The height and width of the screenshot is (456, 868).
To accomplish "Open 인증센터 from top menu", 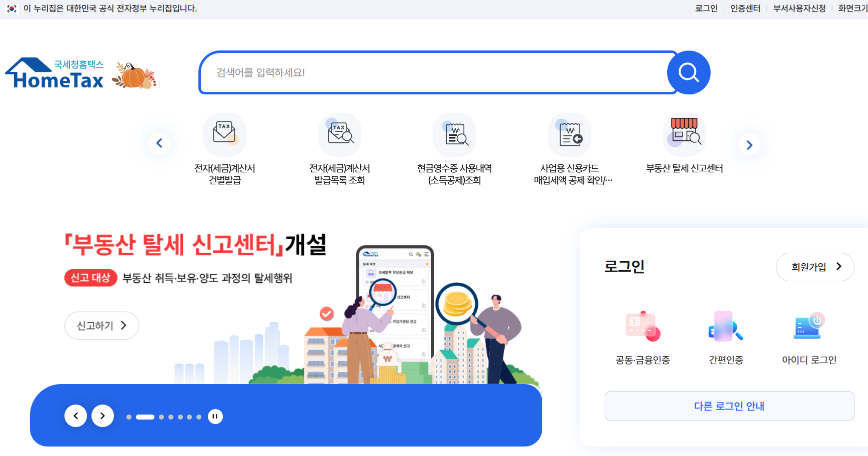I will click(745, 8).
